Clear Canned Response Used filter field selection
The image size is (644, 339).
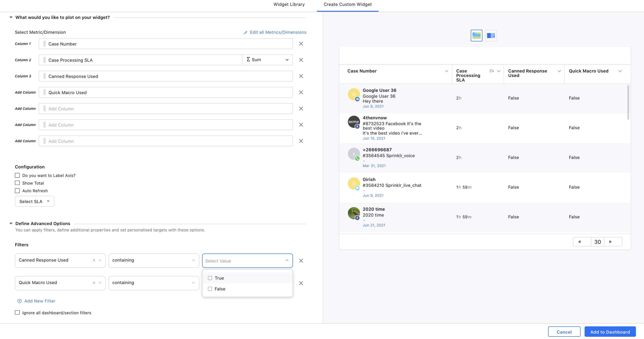(94, 260)
